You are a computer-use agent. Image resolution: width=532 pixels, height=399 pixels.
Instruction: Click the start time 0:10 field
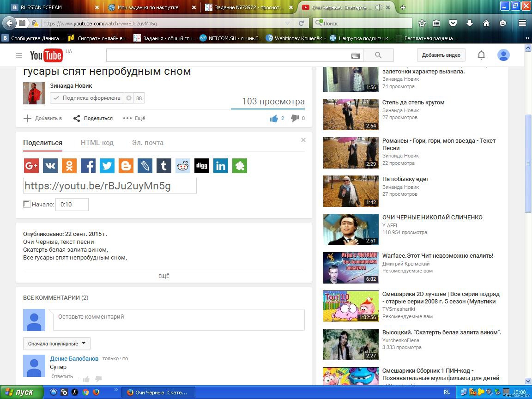(x=72, y=205)
